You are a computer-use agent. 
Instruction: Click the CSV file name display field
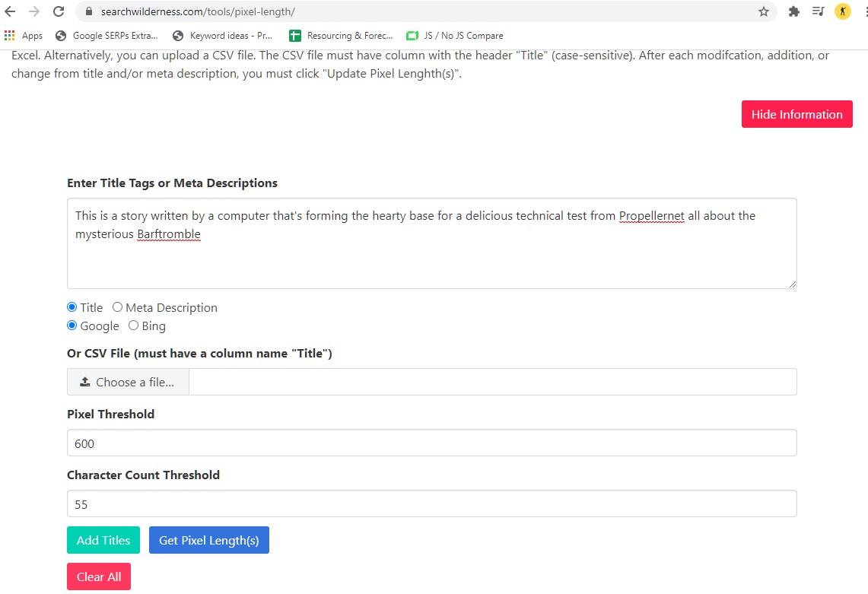tap(493, 382)
